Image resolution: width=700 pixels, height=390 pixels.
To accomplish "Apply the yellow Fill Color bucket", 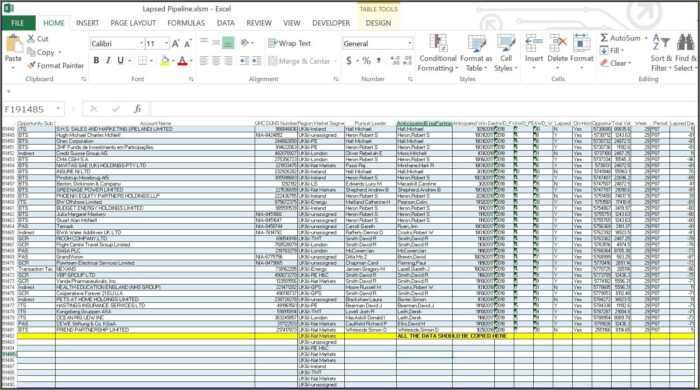I will 165,60.
